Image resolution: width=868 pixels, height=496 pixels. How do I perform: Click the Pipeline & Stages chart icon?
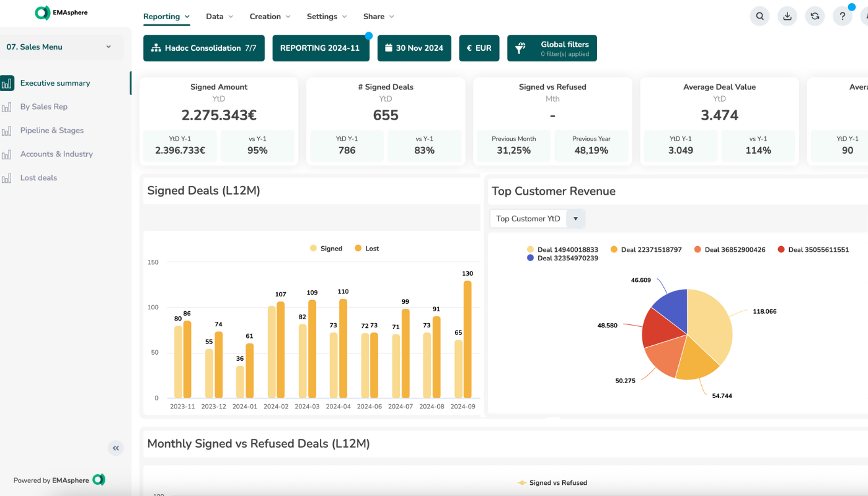(x=7, y=131)
